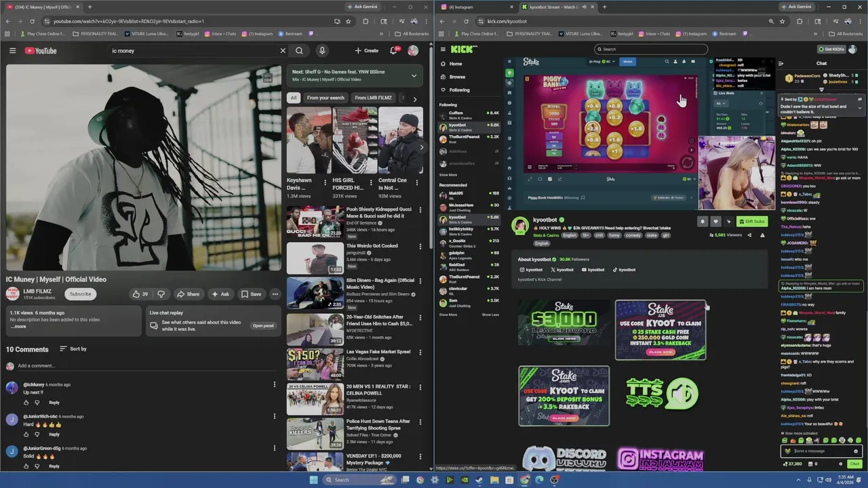The width and height of the screenshot is (868, 488).
Task: Select the From LMB FILMZ chip
Action: [x=373, y=98]
